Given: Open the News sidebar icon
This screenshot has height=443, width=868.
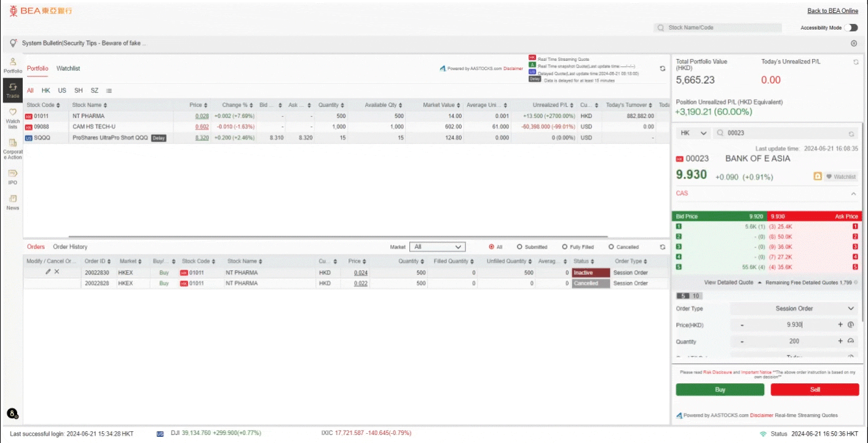Looking at the screenshot, I should click(x=12, y=202).
